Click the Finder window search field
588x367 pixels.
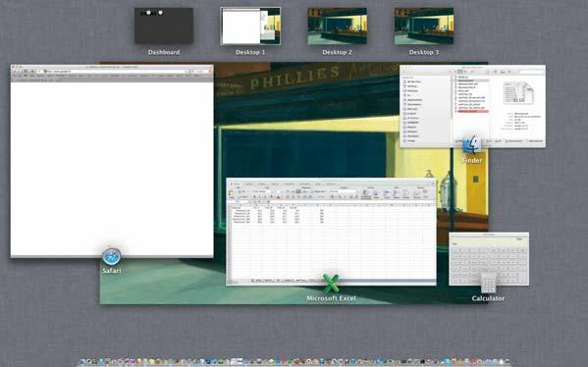[531, 72]
